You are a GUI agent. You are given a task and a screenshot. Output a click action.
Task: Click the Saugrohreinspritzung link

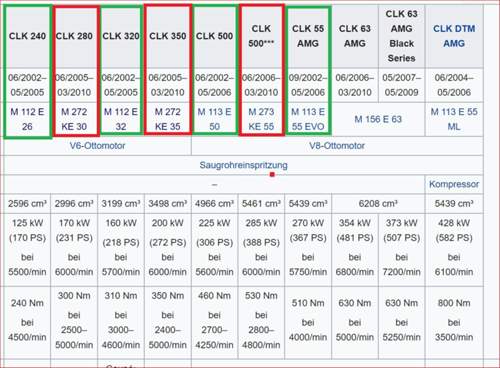pos(243,165)
